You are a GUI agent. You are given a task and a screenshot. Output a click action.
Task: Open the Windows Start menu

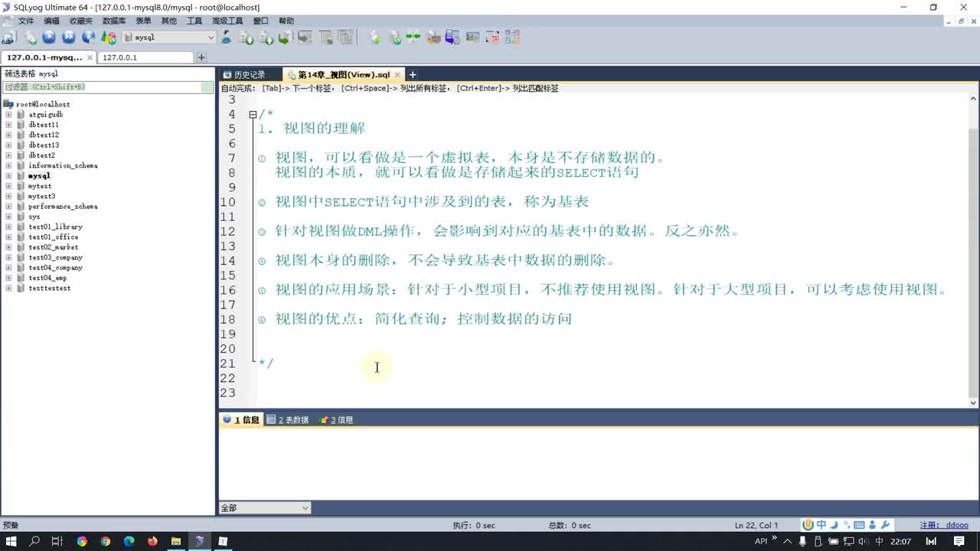pyautogui.click(x=11, y=541)
